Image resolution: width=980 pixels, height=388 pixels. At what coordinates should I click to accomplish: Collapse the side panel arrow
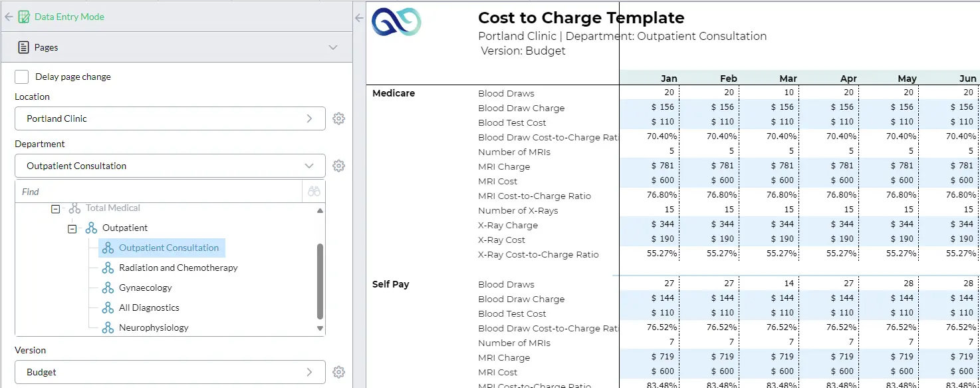pyautogui.click(x=359, y=18)
